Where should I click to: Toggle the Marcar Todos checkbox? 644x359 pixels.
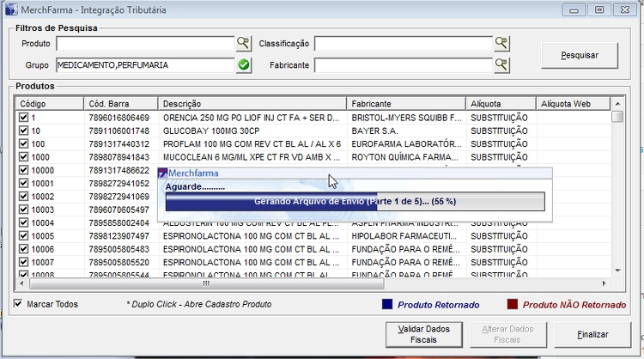(x=19, y=304)
